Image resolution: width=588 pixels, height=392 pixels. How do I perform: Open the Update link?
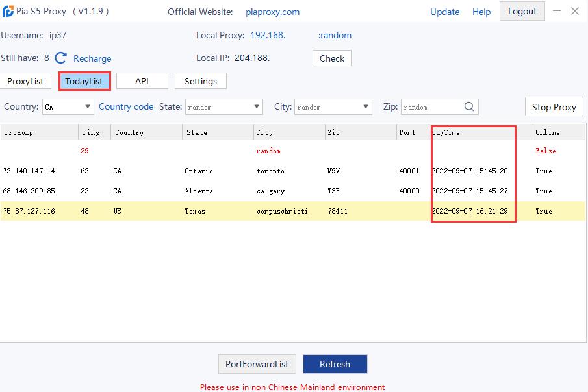click(x=445, y=12)
